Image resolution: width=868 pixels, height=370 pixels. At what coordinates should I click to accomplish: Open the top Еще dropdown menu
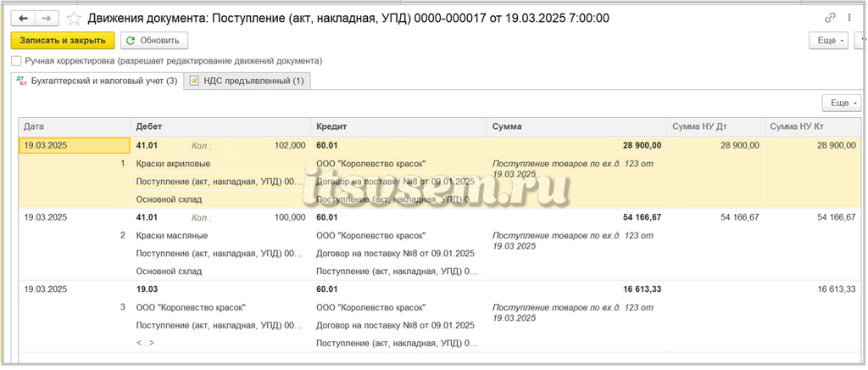coord(829,41)
